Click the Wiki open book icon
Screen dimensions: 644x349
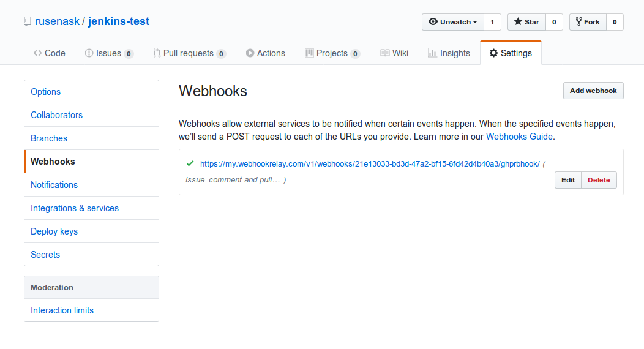pyautogui.click(x=385, y=53)
